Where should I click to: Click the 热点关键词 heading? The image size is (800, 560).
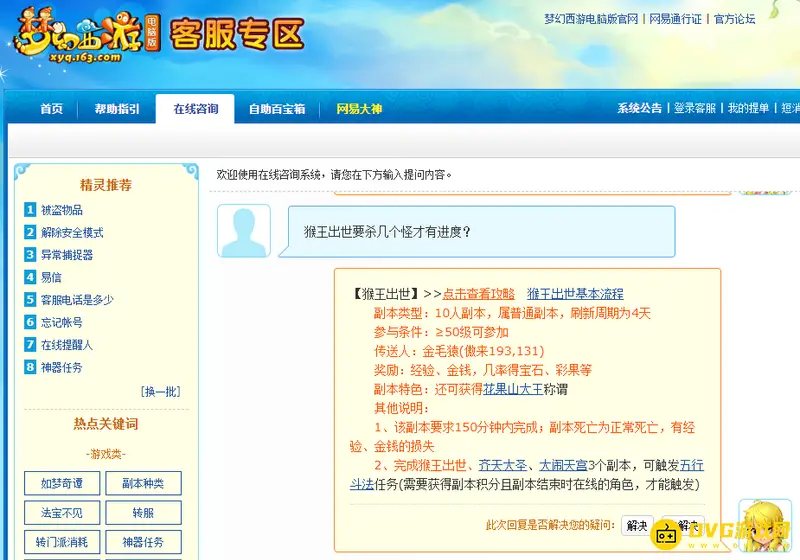(106, 424)
